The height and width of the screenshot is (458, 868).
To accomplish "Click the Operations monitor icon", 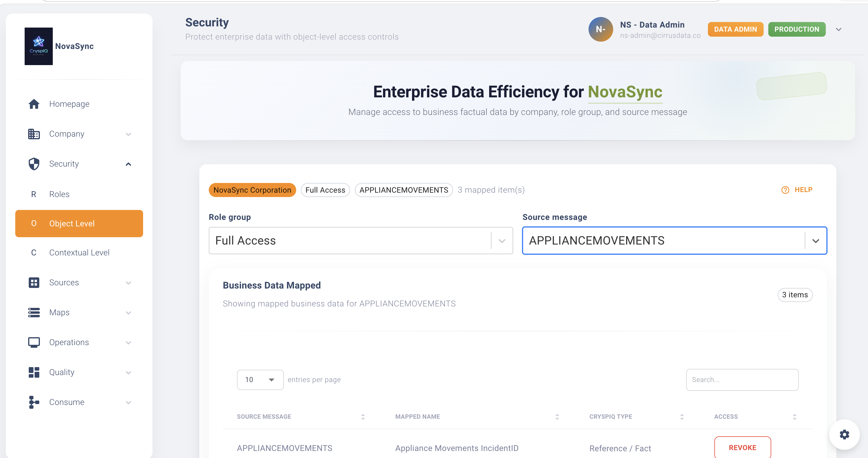I will 34,342.
